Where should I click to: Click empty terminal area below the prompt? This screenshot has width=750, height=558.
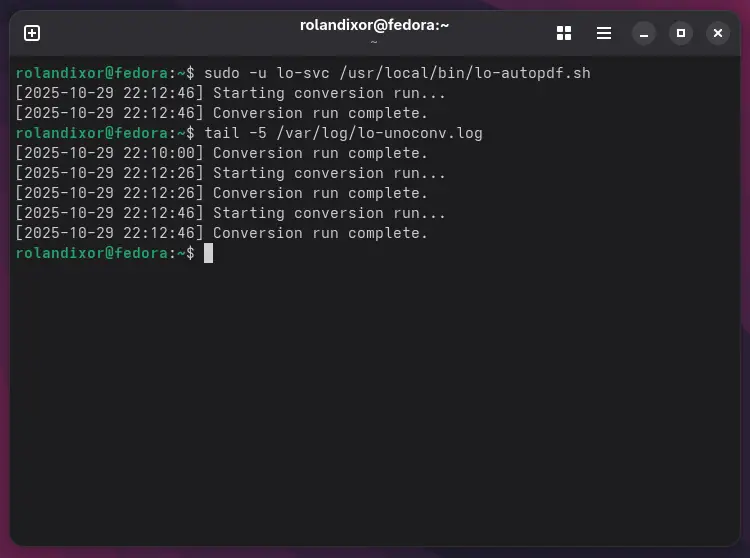tap(375, 400)
